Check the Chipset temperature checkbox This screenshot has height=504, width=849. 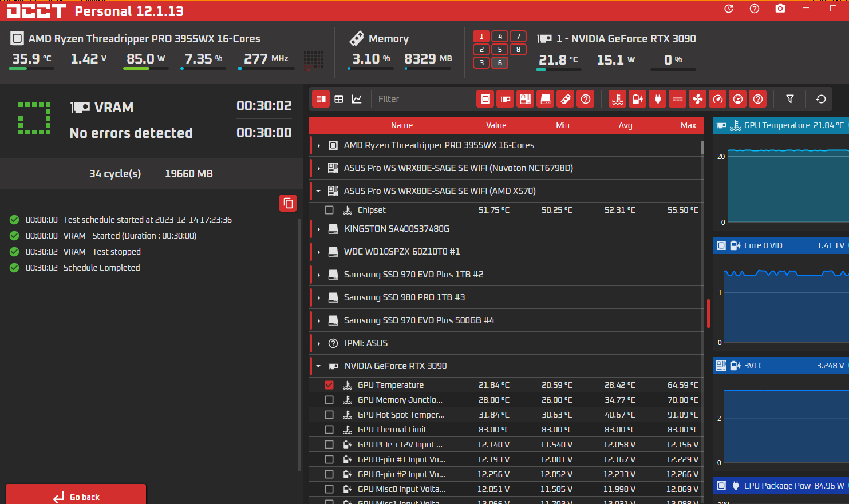(329, 210)
